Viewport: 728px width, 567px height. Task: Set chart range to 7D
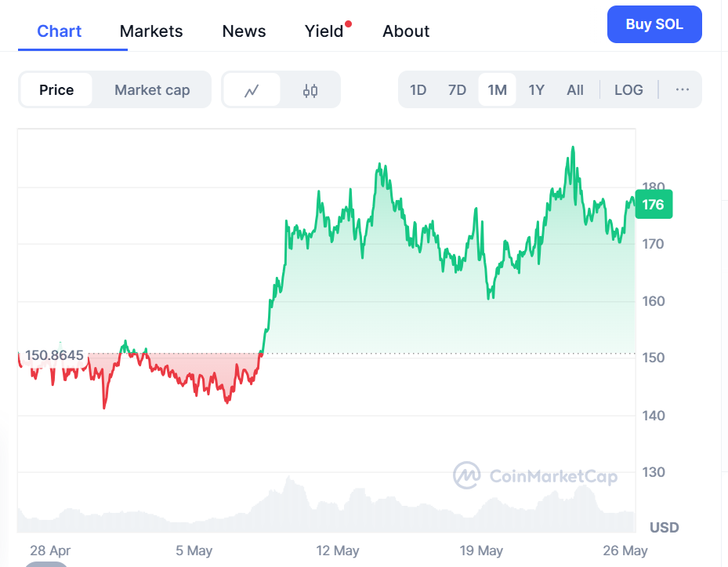pyautogui.click(x=457, y=89)
